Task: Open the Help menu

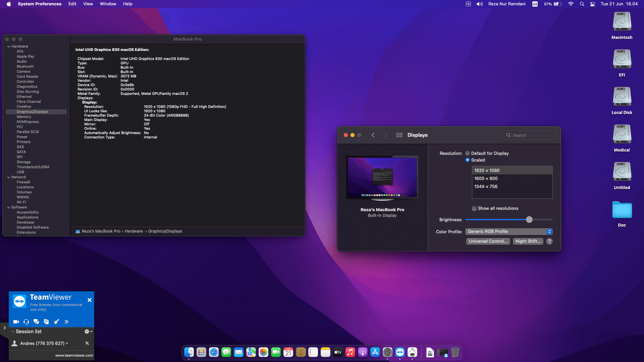Action: (x=127, y=4)
